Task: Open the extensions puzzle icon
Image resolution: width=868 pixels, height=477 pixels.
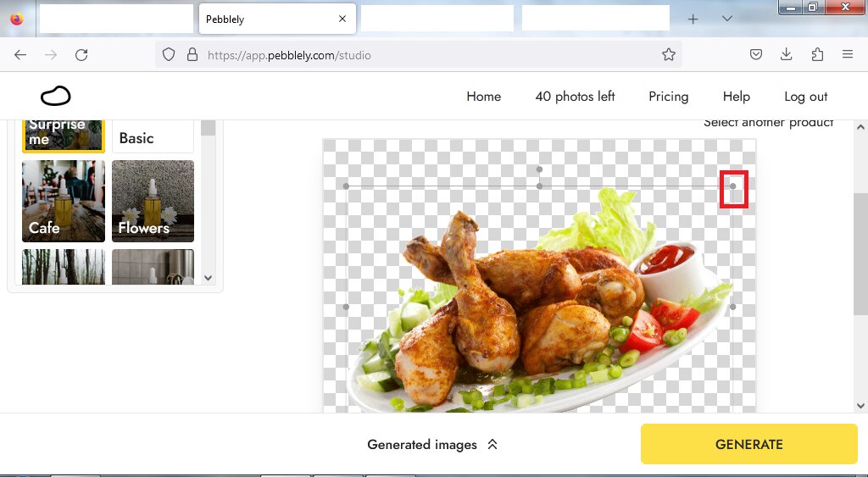Action: pyautogui.click(x=817, y=54)
